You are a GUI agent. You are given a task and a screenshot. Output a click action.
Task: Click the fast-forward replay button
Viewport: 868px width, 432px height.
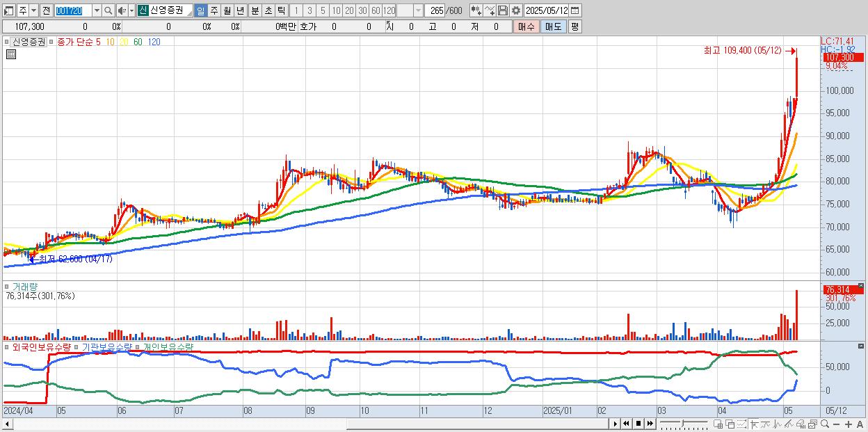[650, 424]
